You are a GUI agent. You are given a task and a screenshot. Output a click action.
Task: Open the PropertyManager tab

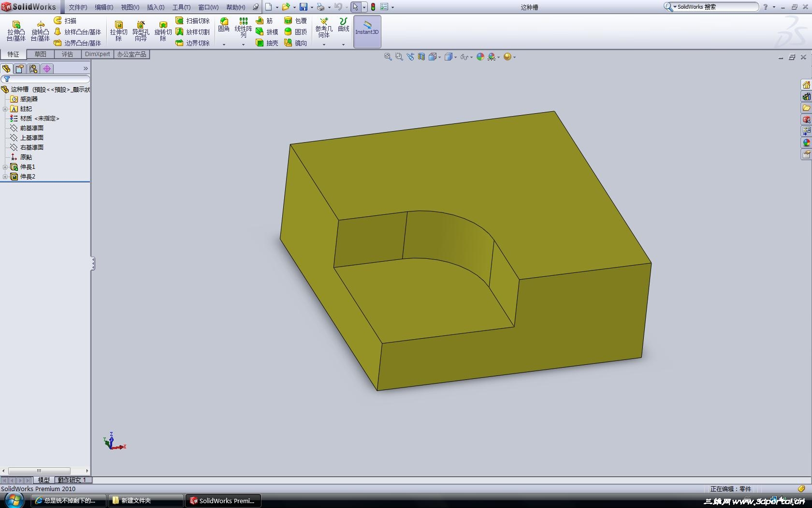[20, 69]
